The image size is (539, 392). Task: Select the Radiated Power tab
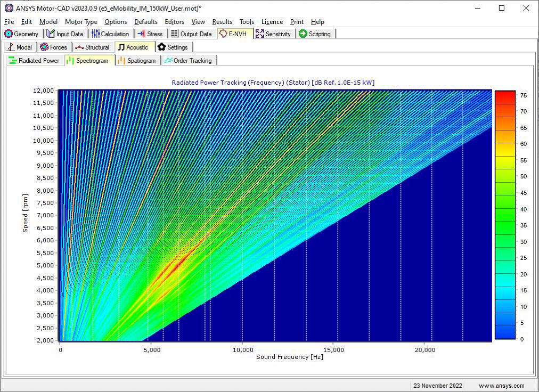(x=35, y=61)
